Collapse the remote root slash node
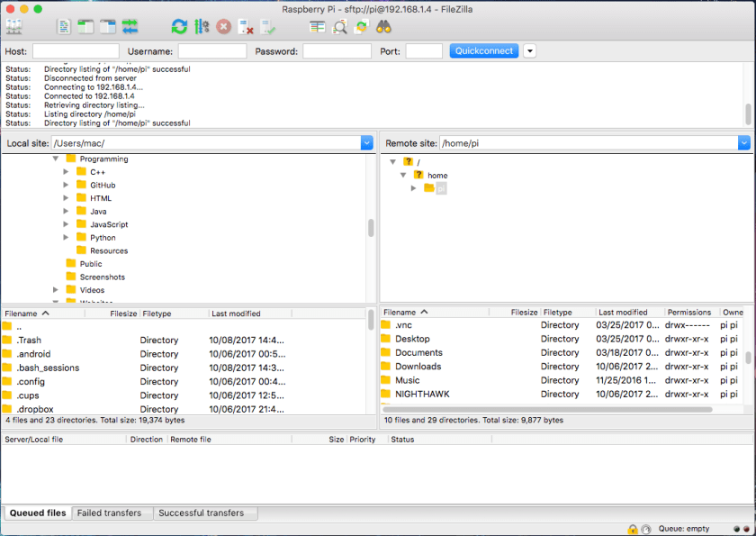This screenshot has height=536, width=756. point(393,161)
